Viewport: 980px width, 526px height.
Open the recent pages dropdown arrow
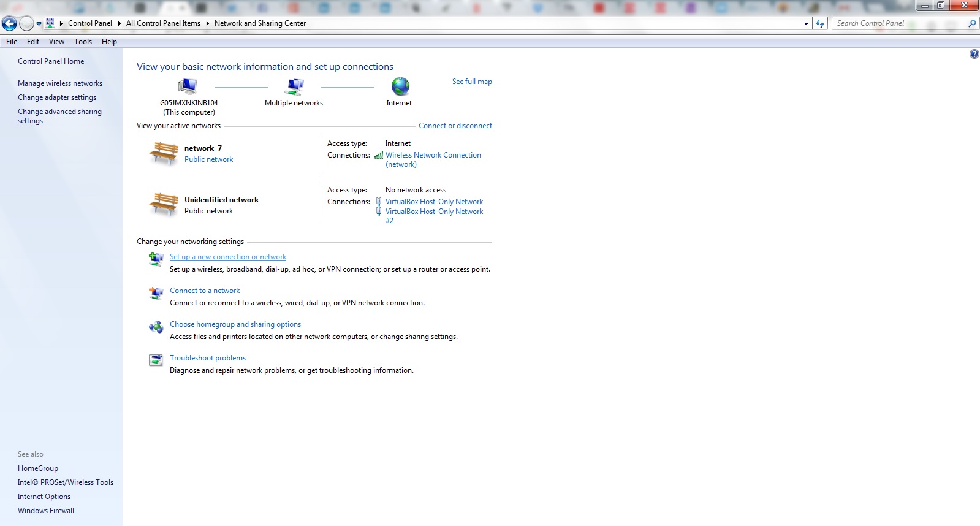click(39, 24)
